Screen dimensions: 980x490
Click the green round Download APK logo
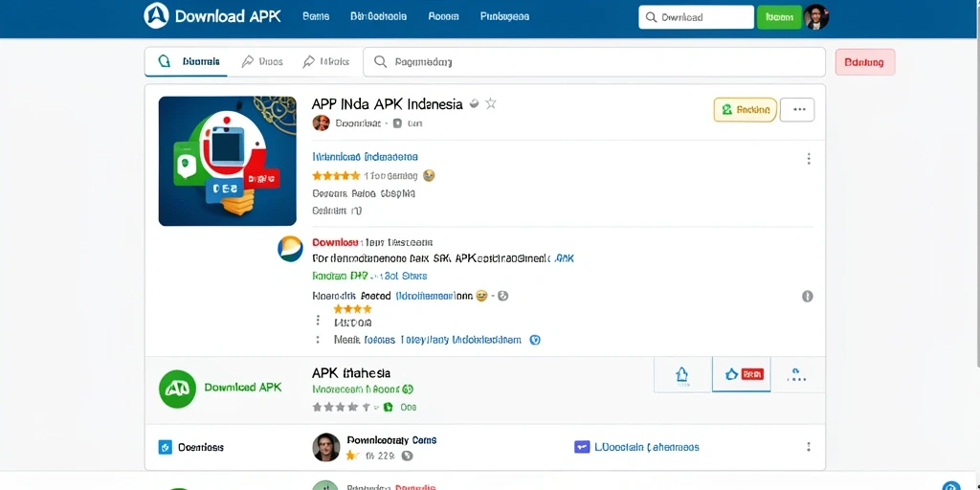click(177, 389)
